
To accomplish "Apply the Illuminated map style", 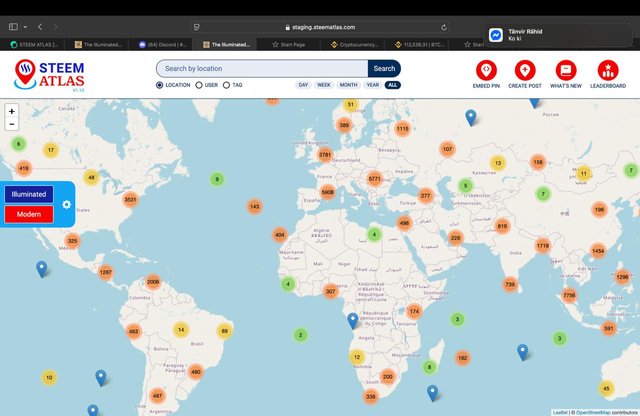I will [29, 194].
